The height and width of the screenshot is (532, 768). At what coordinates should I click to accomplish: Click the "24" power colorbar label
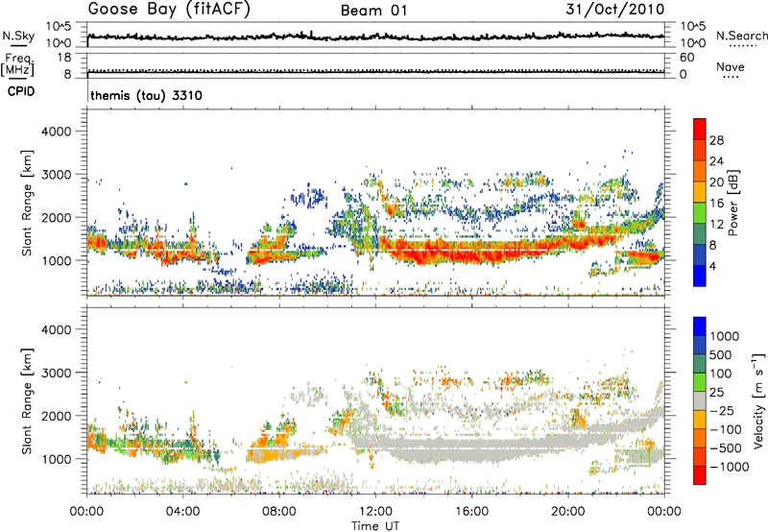point(716,161)
